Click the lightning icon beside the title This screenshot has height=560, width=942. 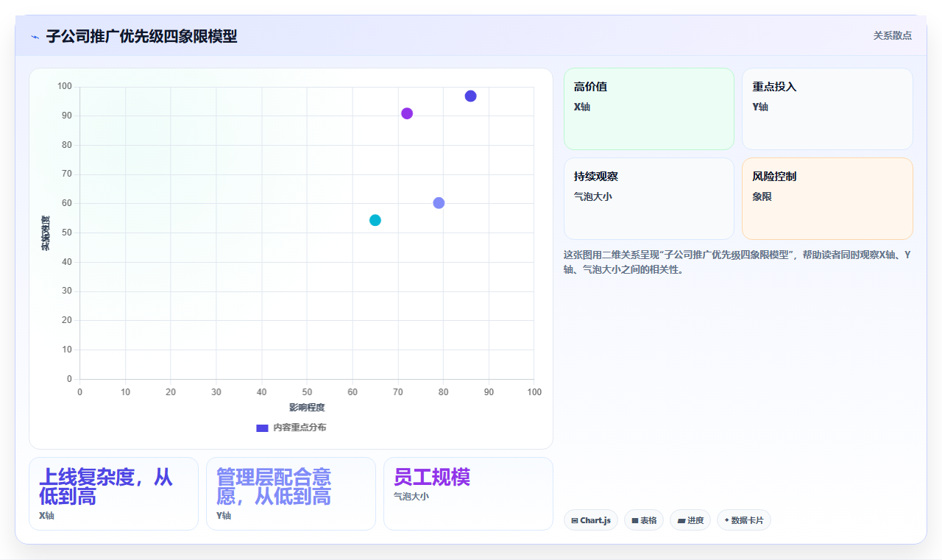pyautogui.click(x=35, y=37)
